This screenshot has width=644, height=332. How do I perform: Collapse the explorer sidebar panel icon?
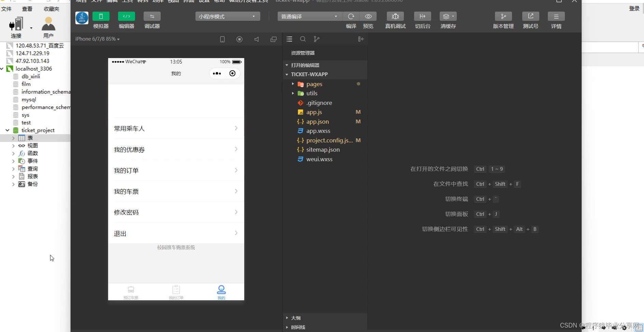click(361, 39)
